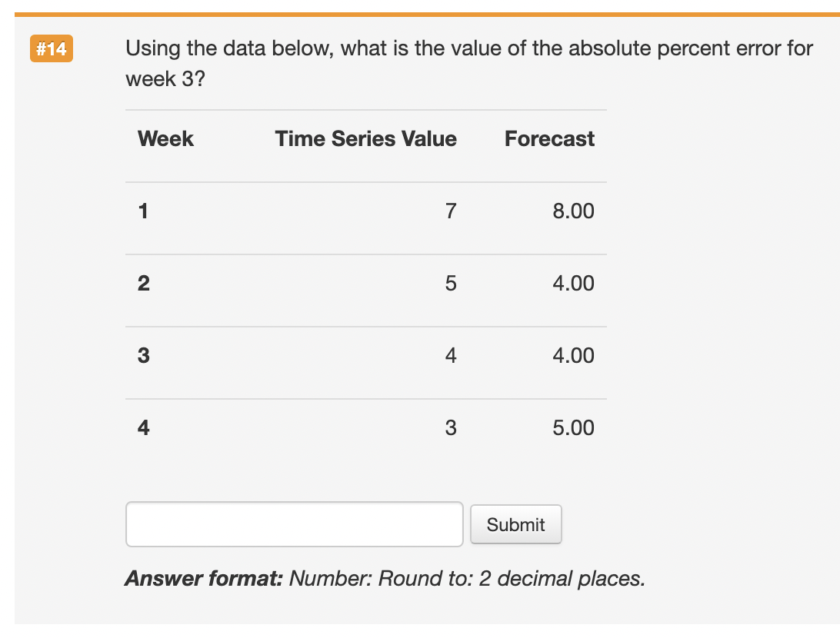Click the question text about absolute percent error

468,63
